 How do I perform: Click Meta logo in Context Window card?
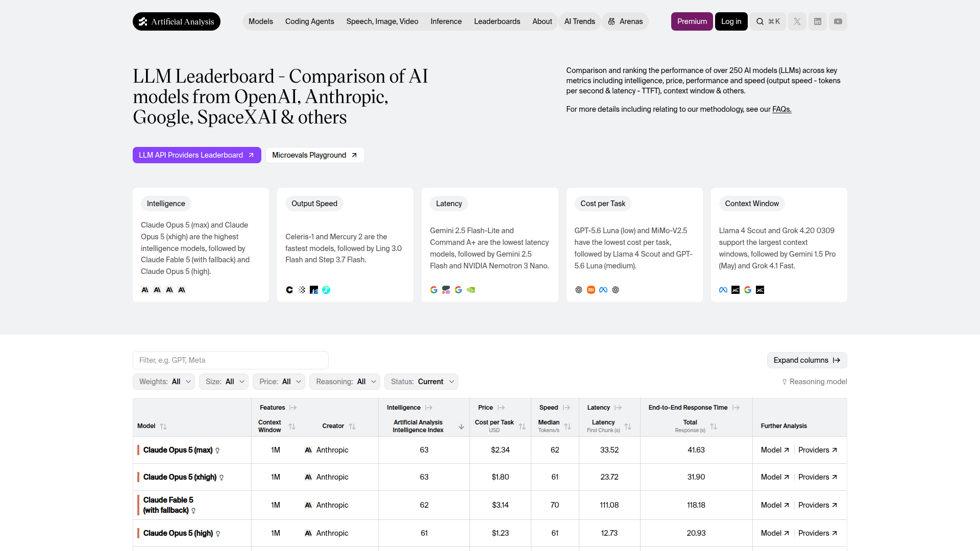click(723, 290)
